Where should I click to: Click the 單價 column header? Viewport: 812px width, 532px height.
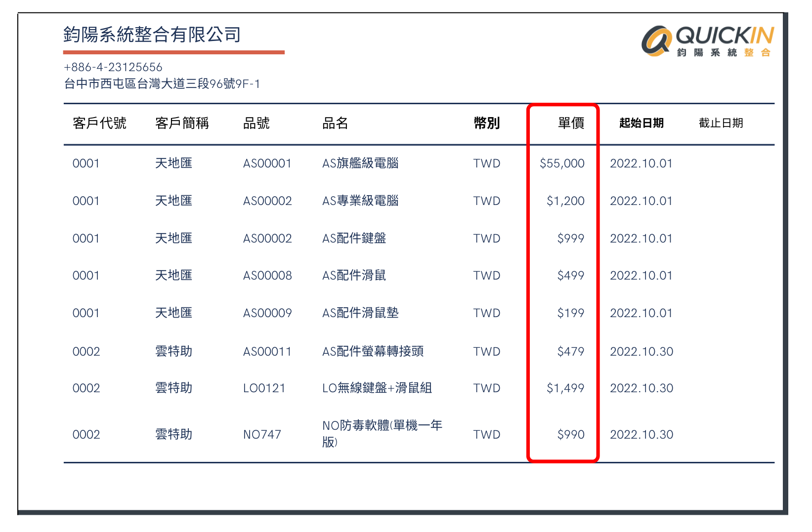tap(571, 123)
